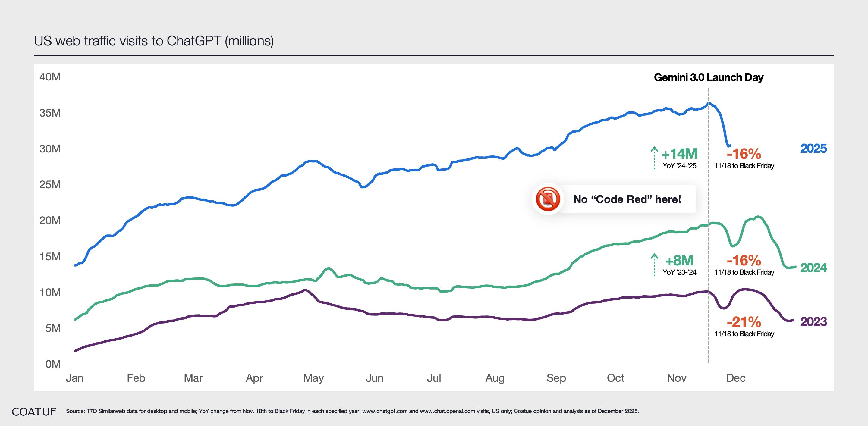Click the 20M y-axis tick label
The image size is (868, 426).
(50, 221)
